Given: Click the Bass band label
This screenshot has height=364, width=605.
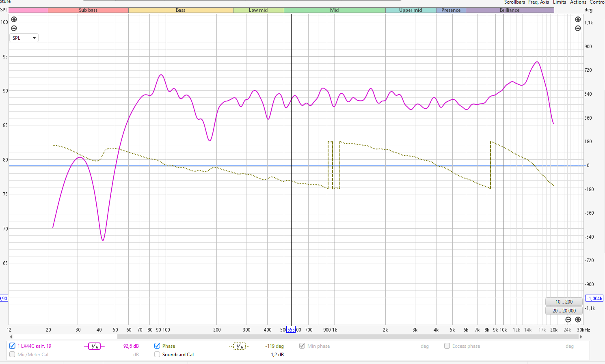Looking at the screenshot, I should pyautogui.click(x=181, y=10).
